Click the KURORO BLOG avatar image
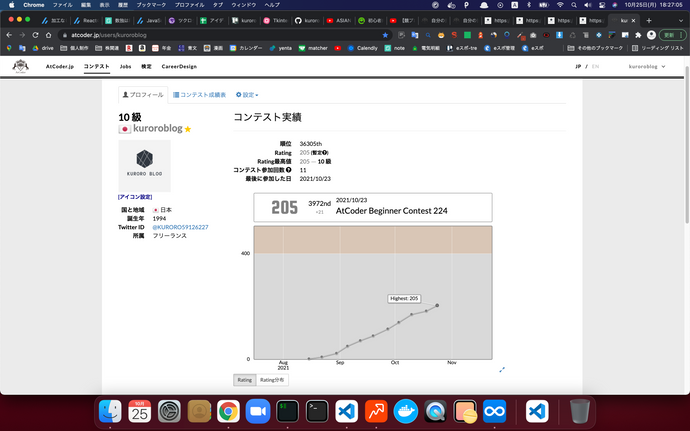 (144, 166)
